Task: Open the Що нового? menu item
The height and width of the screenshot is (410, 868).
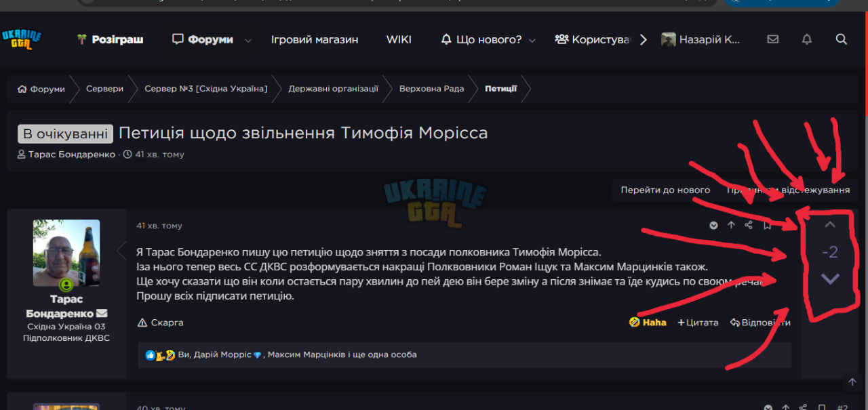Action: (481, 39)
